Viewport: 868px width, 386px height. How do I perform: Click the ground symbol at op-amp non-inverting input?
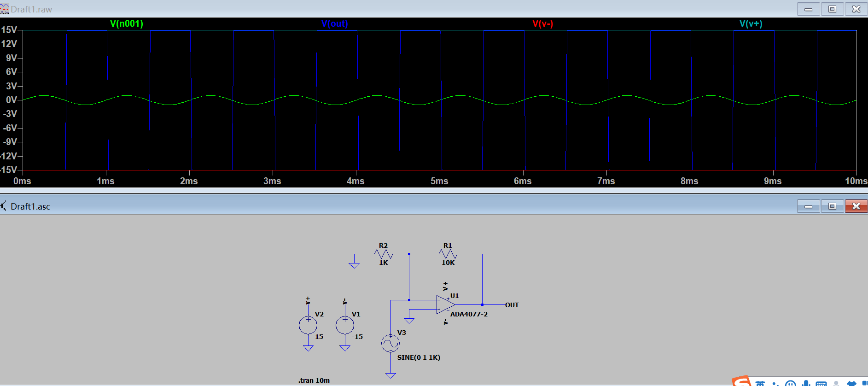point(409,321)
